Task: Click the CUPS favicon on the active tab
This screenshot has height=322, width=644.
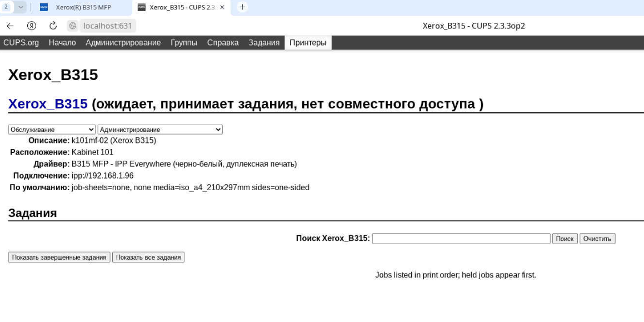Action: (142, 8)
